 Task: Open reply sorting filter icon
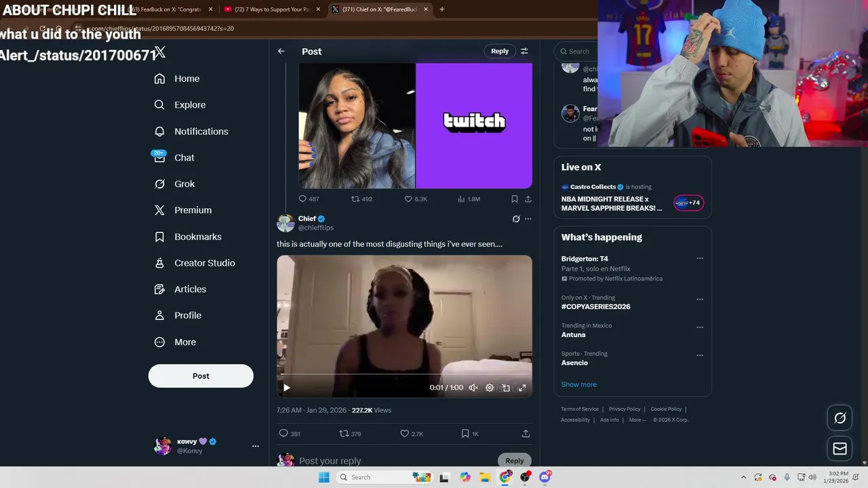click(524, 52)
